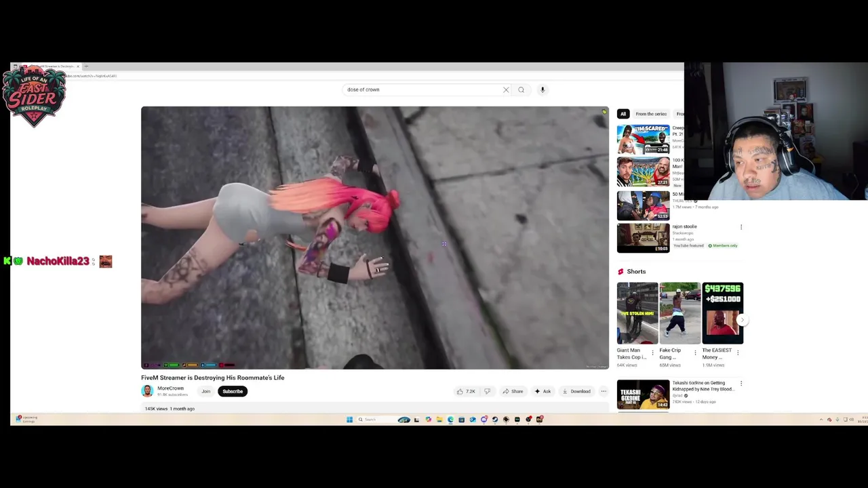This screenshot has width=868, height=488.
Task: Show next Shorts with the arrow
Action: click(x=742, y=320)
